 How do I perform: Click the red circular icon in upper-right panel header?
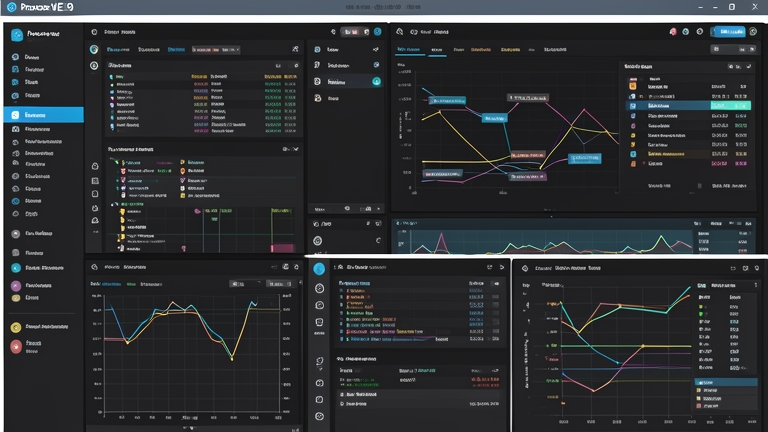point(673,31)
